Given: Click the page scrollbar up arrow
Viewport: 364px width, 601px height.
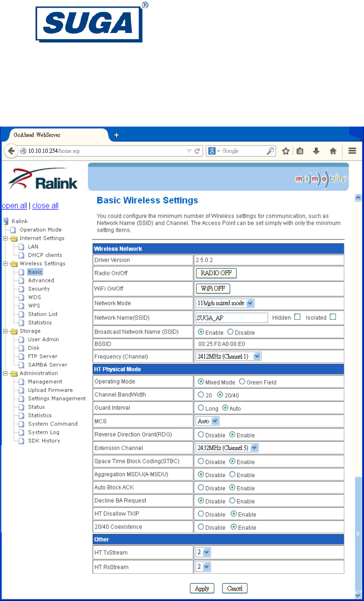Looking at the screenshot, I should (358, 197).
